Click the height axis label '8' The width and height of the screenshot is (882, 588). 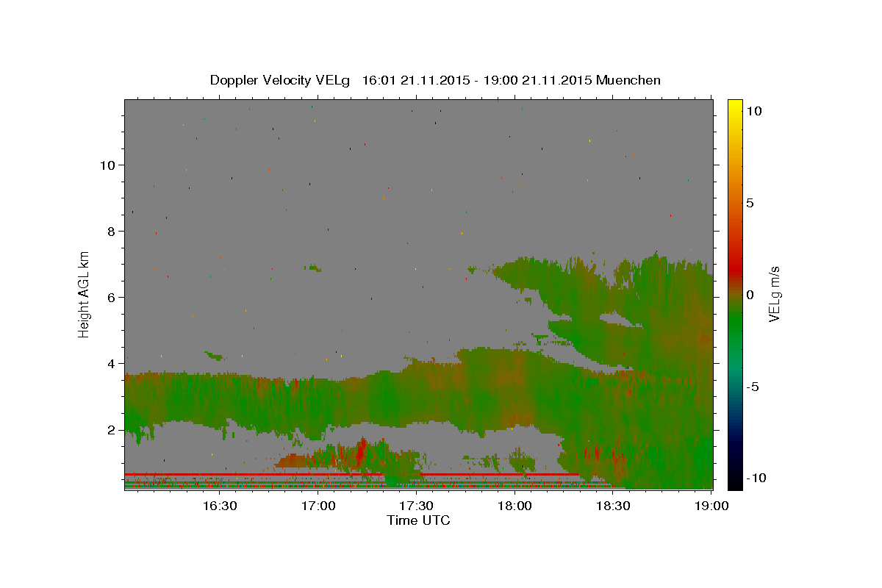tap(112, 232)
